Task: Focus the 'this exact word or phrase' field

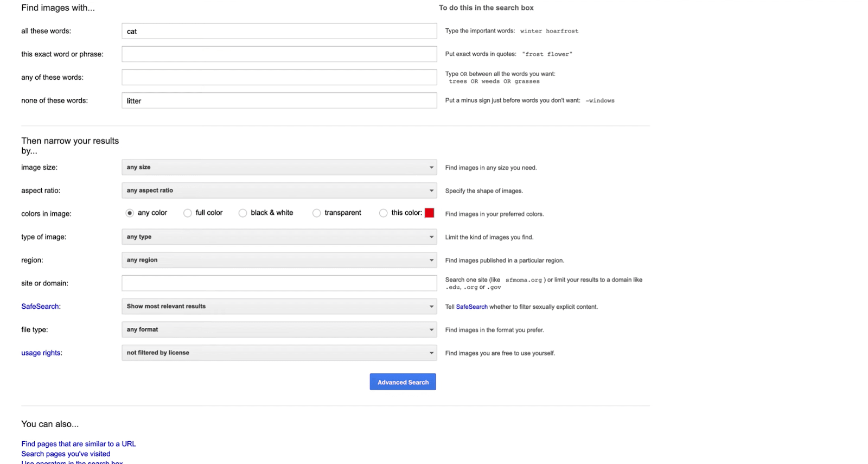Action: tap(279, 54)
